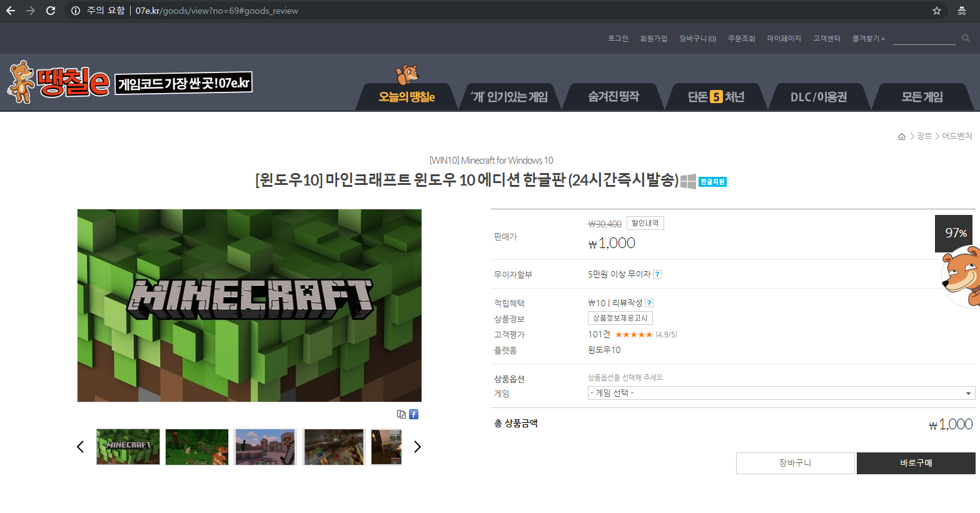Buy now with 바로구매 button

point(916,463)
